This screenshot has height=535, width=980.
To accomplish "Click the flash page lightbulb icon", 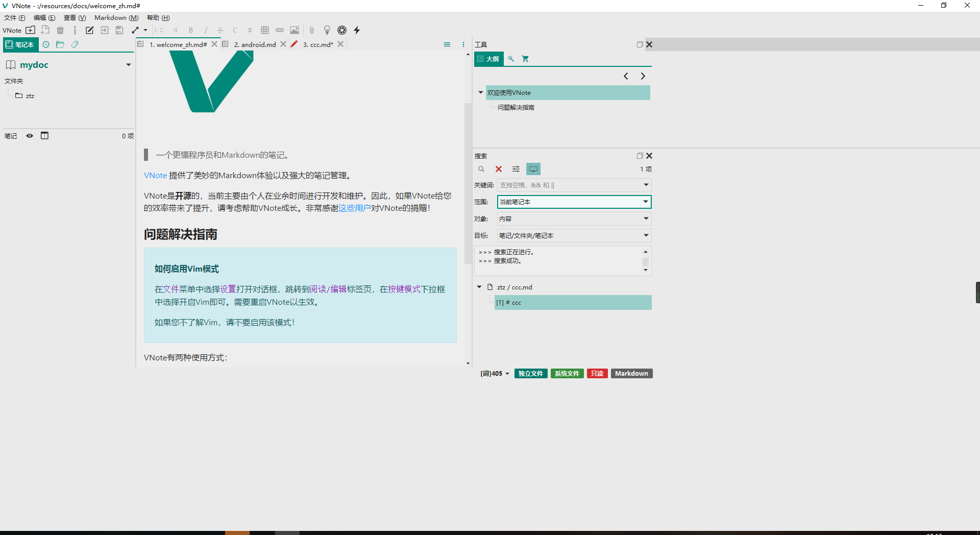I will pos(327,30).
